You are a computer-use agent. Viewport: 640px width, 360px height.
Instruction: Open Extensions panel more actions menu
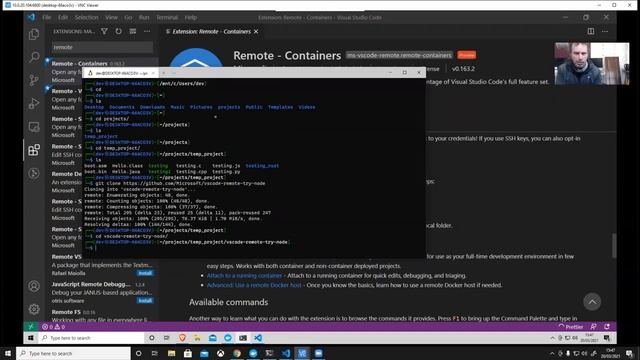[x=147, y=31]
